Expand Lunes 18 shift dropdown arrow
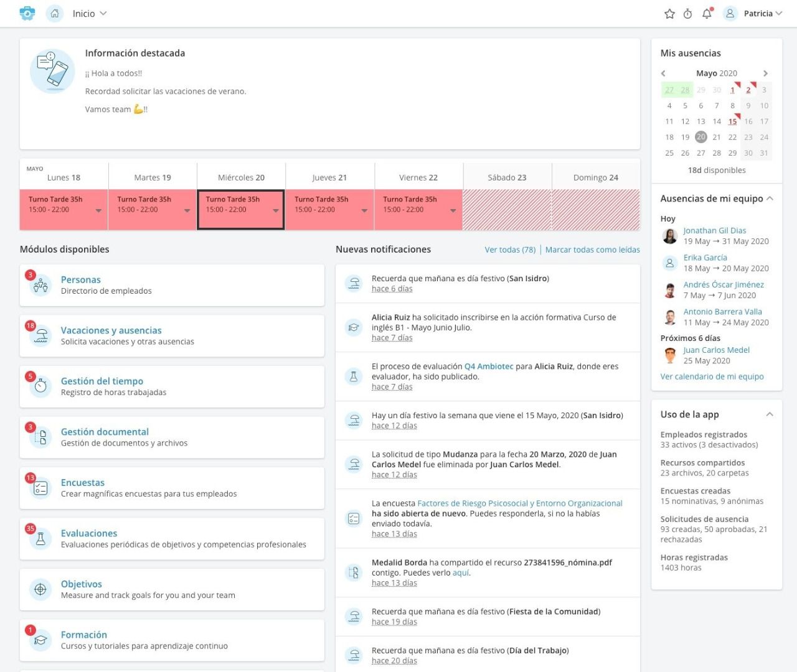This screenshot has width=797, height=672. click(98, 211)
